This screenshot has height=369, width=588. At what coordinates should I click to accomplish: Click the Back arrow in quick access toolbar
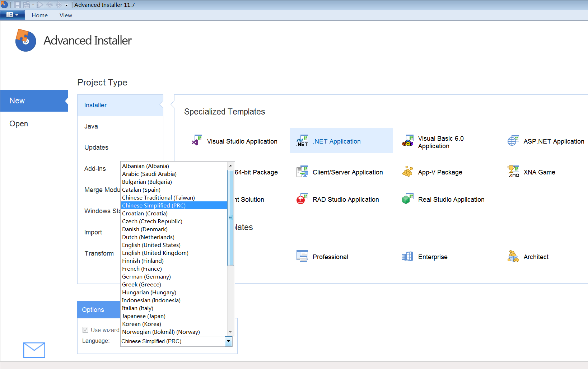50,5
